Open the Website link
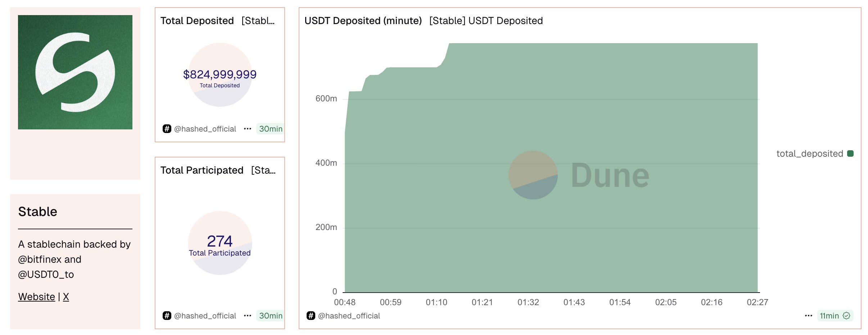868x335 pixels. [36, 297]
